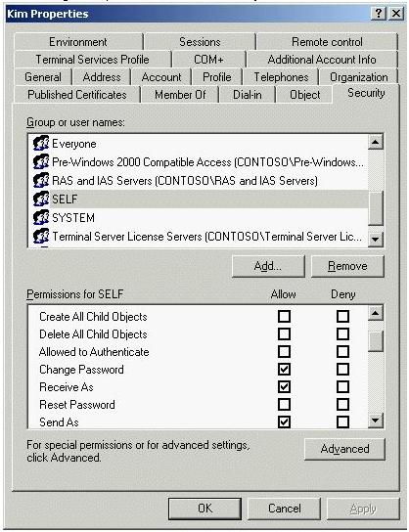Uncheck Allow for Change Password
409x532 pixels.
click(284, 369)
